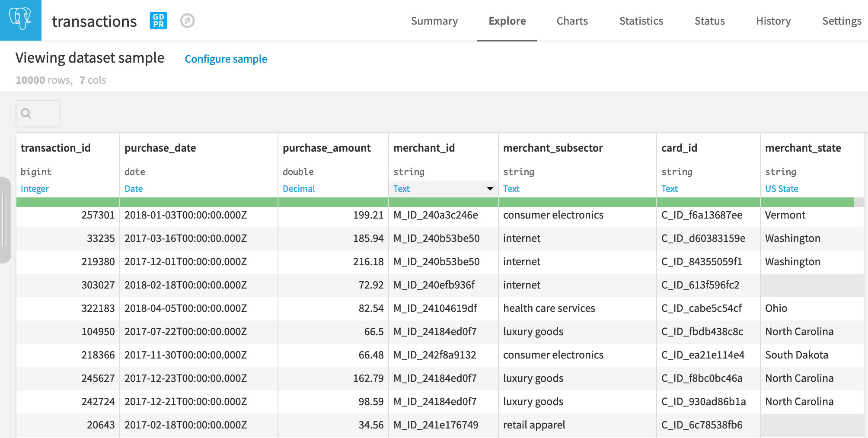The image size is (868, 438).
Task: Open the US State meaning on merchant_state column
Action: point(782,189)
